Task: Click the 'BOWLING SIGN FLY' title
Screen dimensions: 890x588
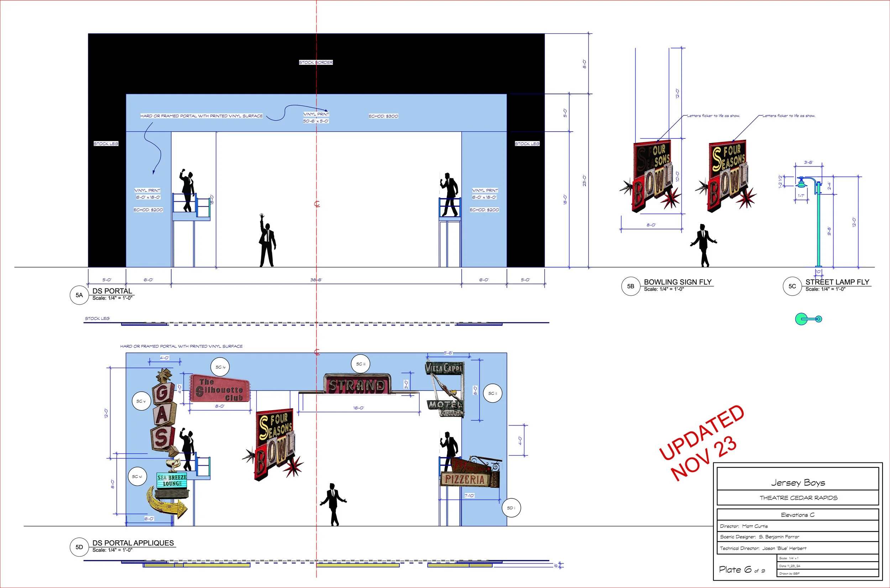Action: (x=677, y=282)
